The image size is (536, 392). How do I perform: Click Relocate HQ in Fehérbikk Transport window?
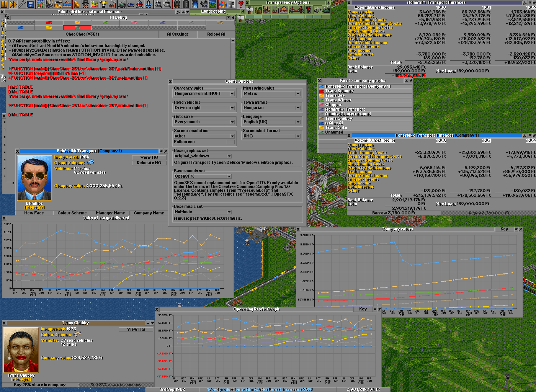149,163
